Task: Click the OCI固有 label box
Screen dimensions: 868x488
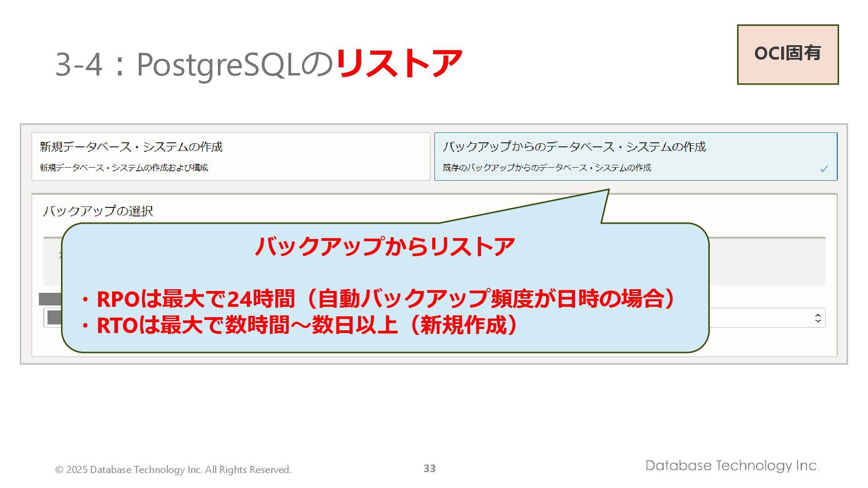Action: tap(788, 54)
